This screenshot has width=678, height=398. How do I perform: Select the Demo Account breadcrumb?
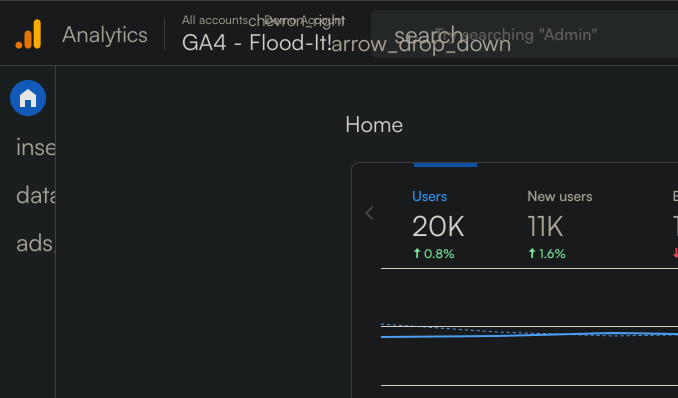click(304, 20)
